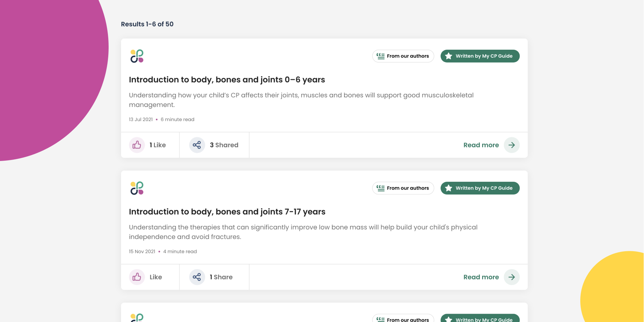Open 'Introduction to body, bones and joints 0–6 years'
Screen dimensions: 644x322
click(x=227, y=80)
